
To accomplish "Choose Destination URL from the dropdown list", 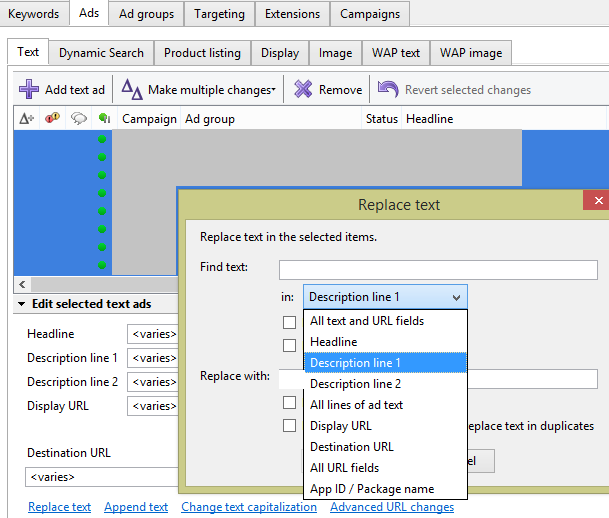I will (352, 447).
